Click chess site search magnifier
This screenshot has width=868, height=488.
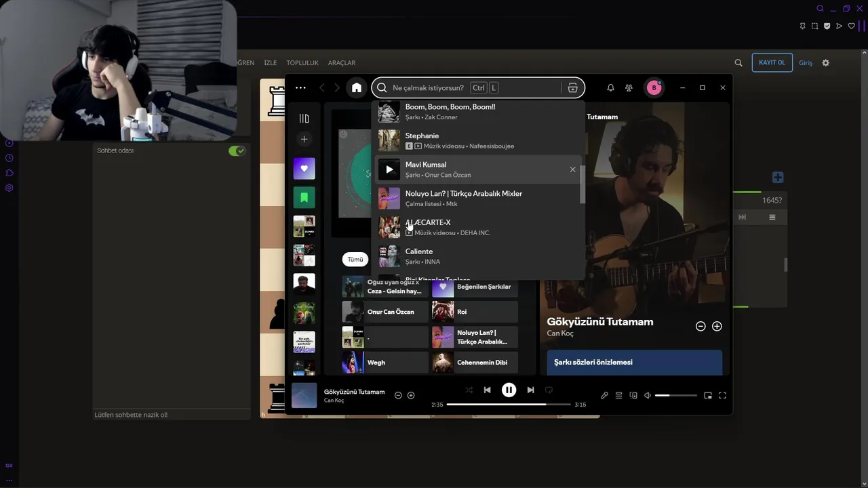pyautogui.click(x=738, y=63)
